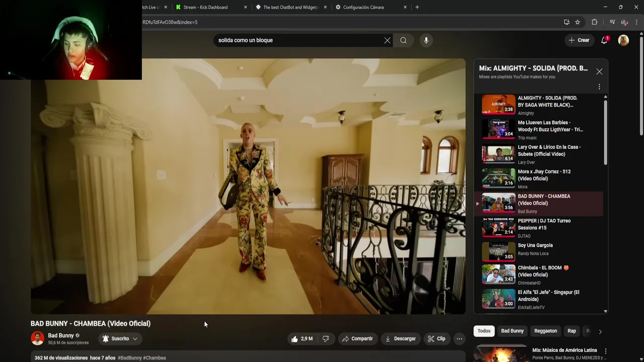Open the Mix playlist three-dot options
Image resolution: width=644 pixels, height=362 pixels.
point(599,86)
